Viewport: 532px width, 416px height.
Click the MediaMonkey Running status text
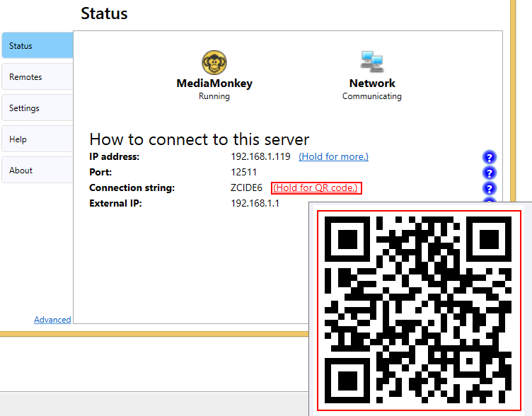tap(214, 96)
